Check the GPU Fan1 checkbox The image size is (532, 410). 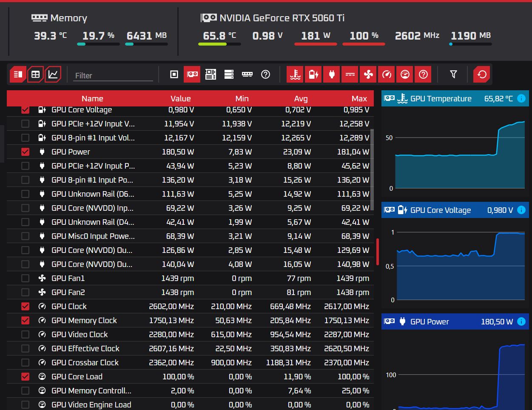tap(25, 278)
